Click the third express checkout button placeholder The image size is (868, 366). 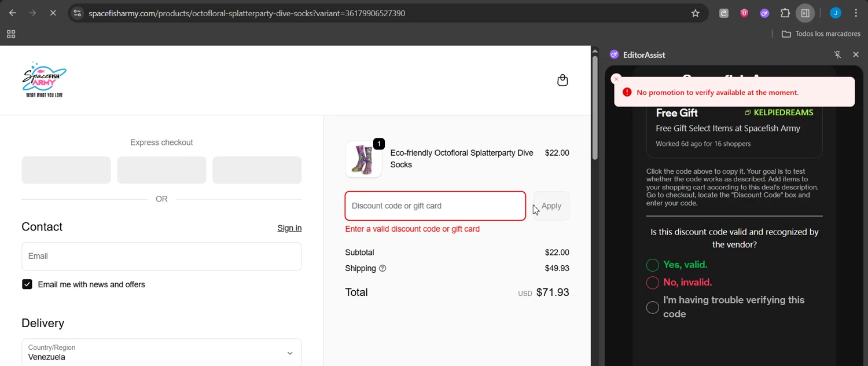pos(257,170)
